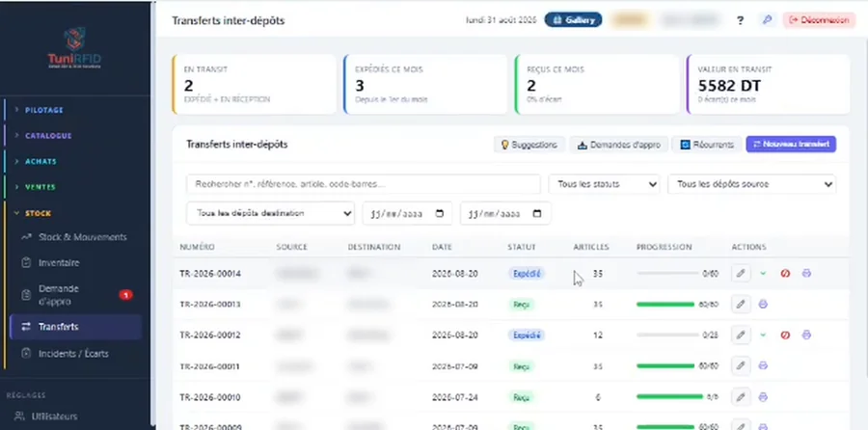Click the key icon in header
The height and width of the screenshot is (430, 868).
(768, 20)
